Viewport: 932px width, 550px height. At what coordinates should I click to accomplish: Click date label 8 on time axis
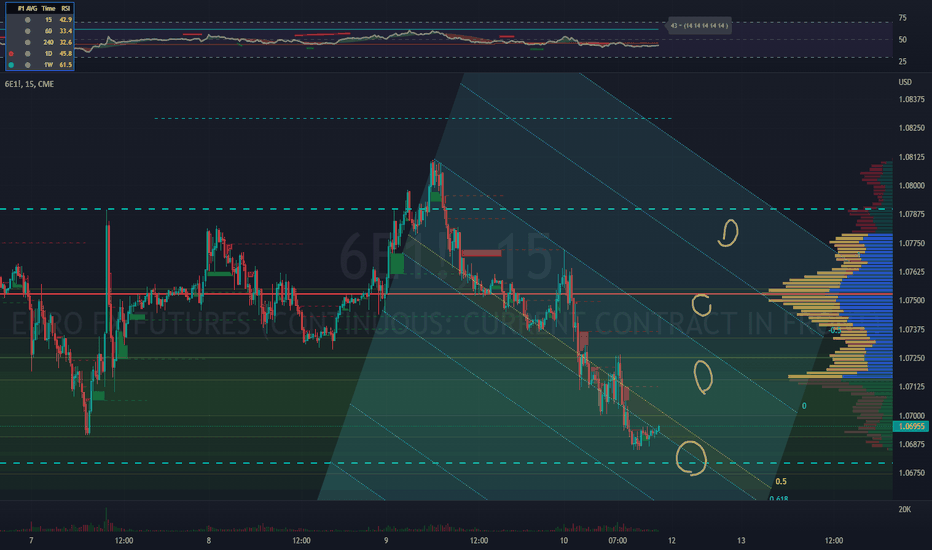tap(209, 540)
